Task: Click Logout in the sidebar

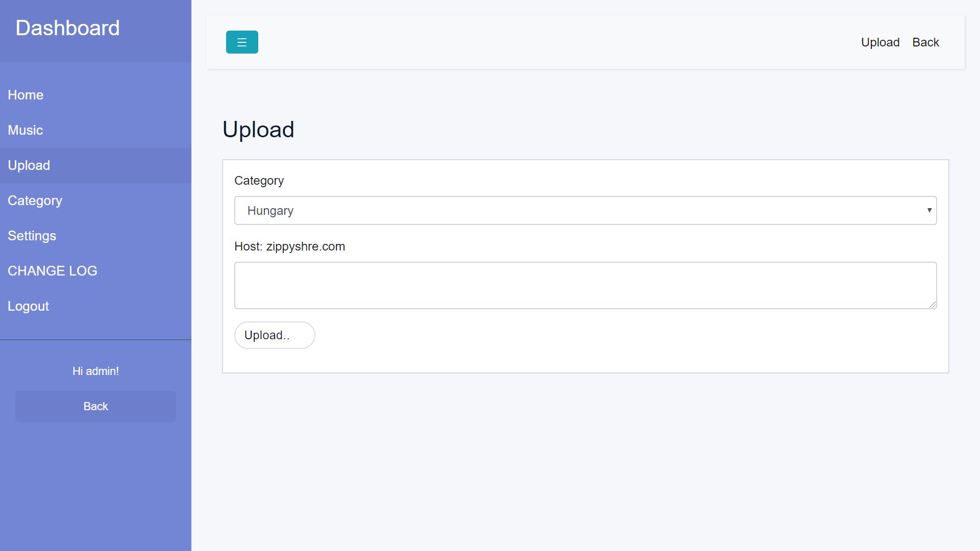Action: [x=29, y=306]
